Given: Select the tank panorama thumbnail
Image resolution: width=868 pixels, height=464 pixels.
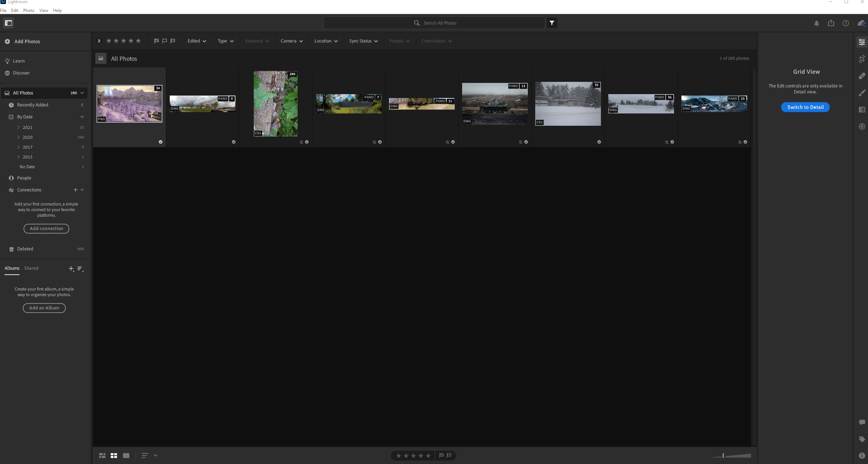Looking at the screenshot, I should pyautogui.click(x=494, y=104).
